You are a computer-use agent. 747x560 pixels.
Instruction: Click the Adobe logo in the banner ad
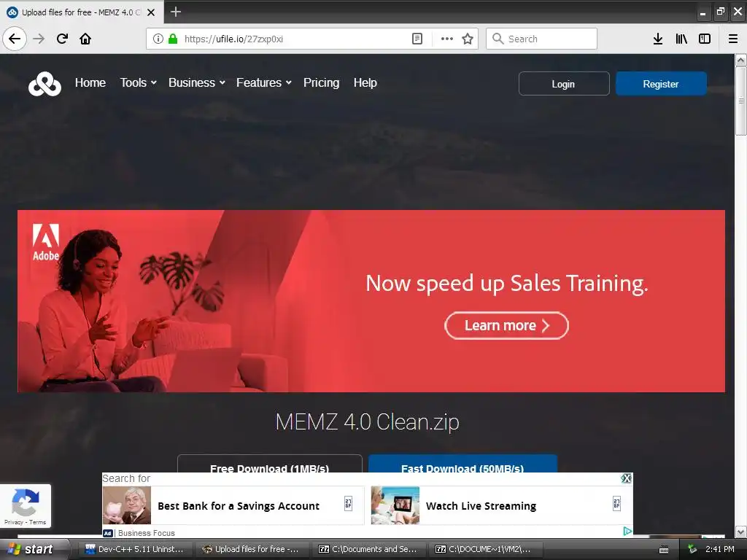(x=46, y=242)
